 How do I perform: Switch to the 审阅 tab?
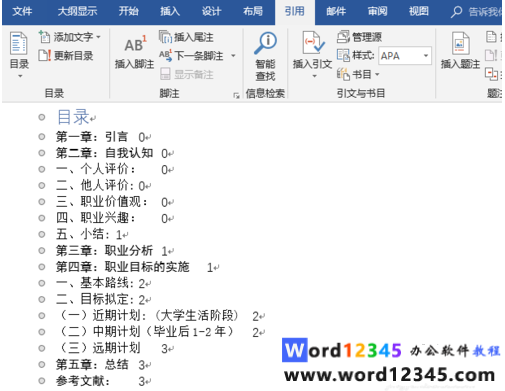377,12
